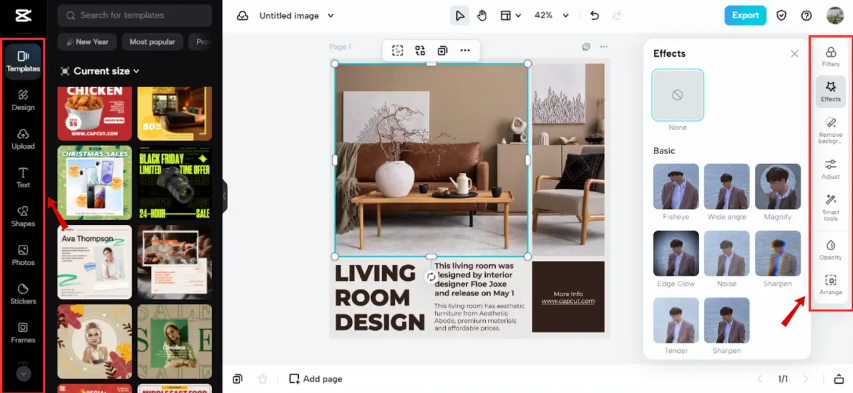Open the layout options dropdown

coord(510,16)
